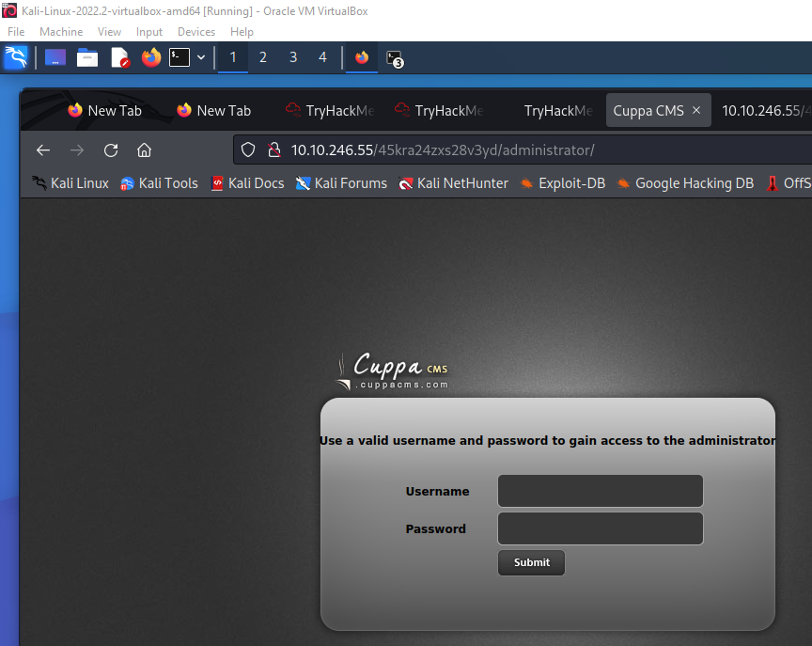View insecure connection lock icon info

pos(273,150)
